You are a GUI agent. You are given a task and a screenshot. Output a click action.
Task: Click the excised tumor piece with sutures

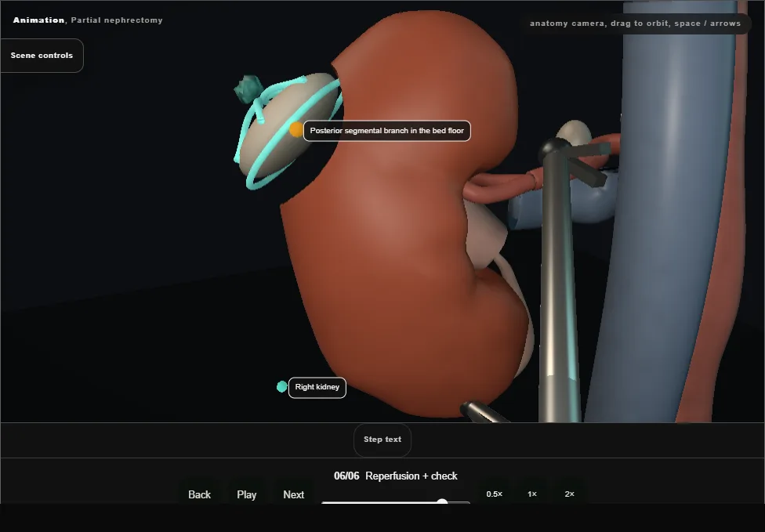click(x=288, y=129)
